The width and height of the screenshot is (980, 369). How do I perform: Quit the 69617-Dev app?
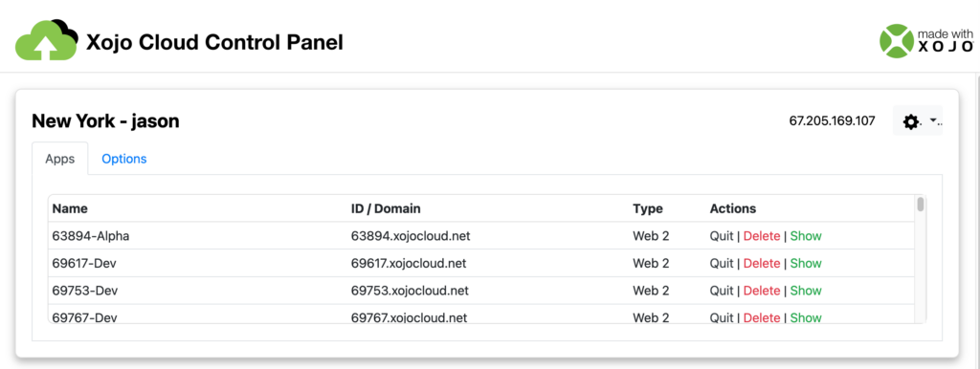[x=722, y=264]
